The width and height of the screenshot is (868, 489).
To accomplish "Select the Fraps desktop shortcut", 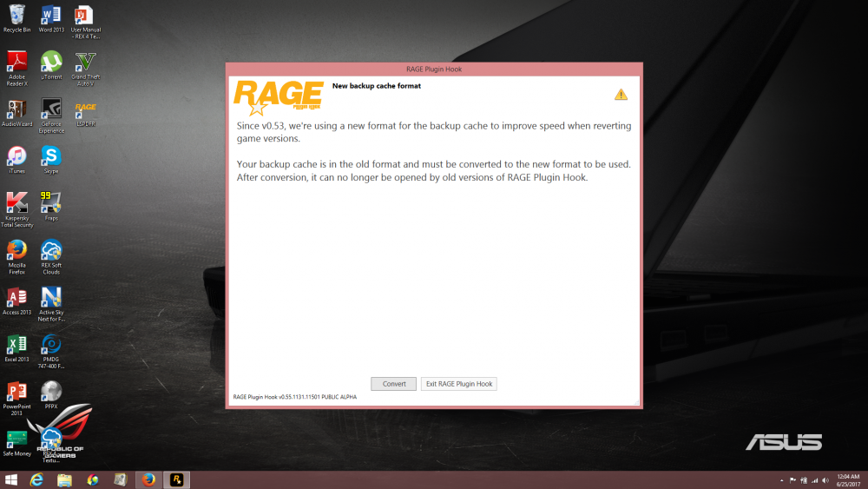I will pos(51,207).
